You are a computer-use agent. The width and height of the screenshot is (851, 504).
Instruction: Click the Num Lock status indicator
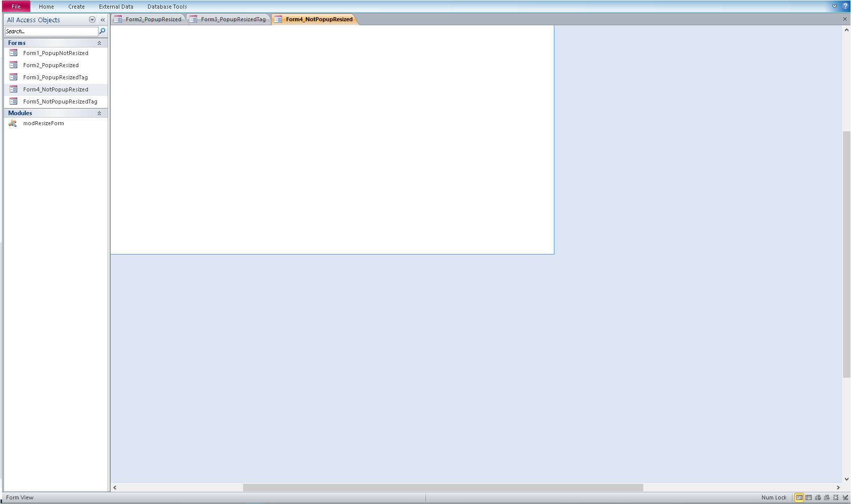[x=774, y=497]
